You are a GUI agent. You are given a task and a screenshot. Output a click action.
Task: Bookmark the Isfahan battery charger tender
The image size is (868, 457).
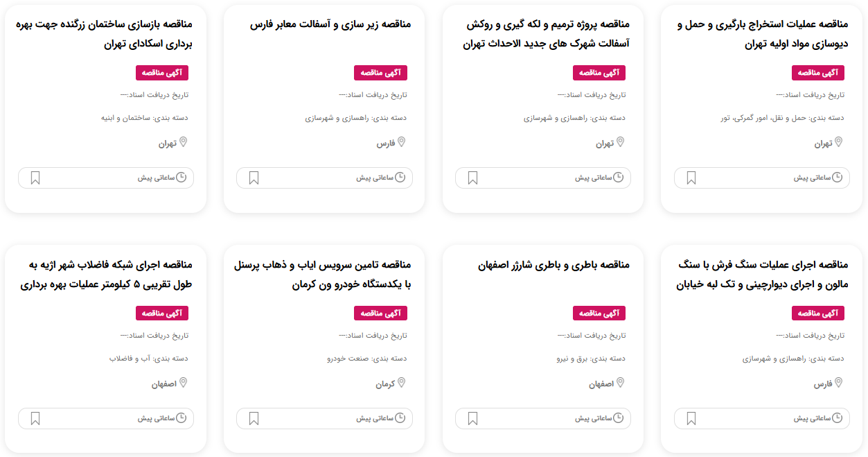click(472, 419)
